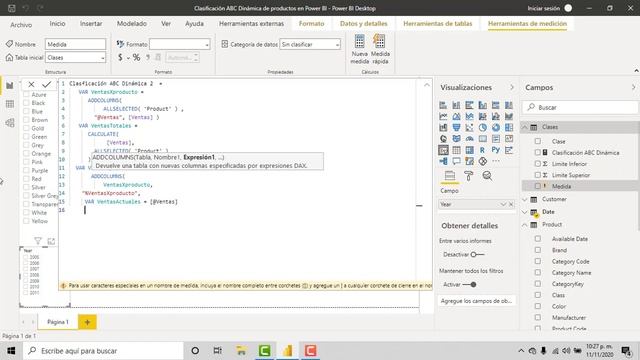The width and height of the screenshot is (640, 360).
Task: Select the matrix visual
Action: (469, 150)
